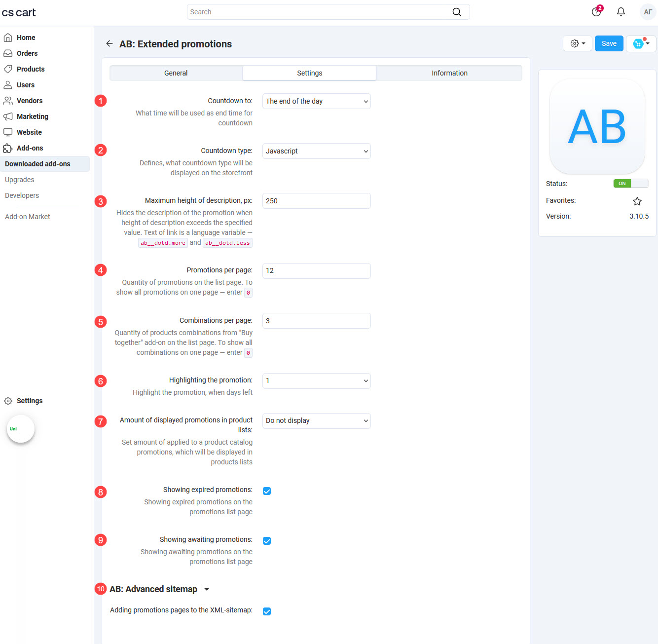Click Maximum height of description field
The width and height of the screenshot is (658, 644).
tap(317, 201)
